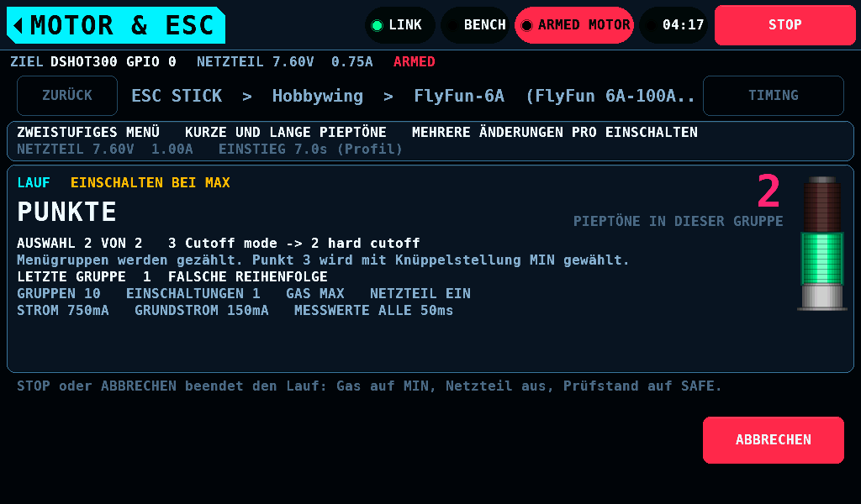The height and width of the screenshot is (504, 861).
Task: Click the cyan LAUF label
Action: 34,182
